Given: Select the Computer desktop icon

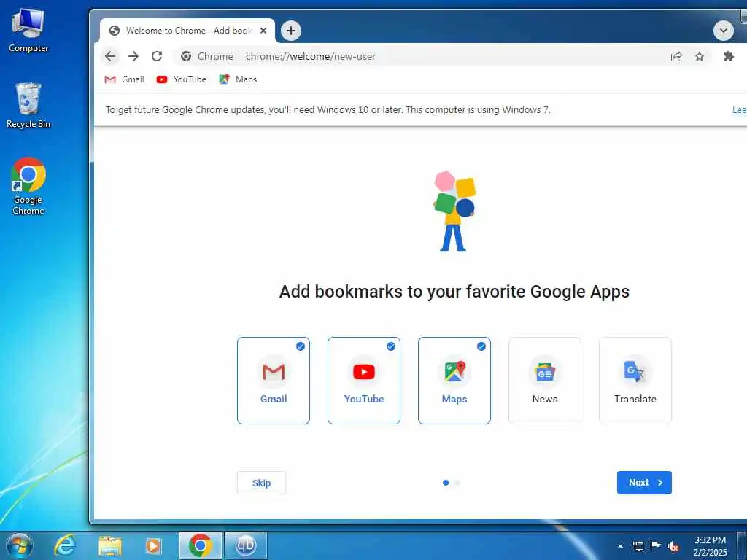Looking at the screenshot, I should click(x=28, y=31).
